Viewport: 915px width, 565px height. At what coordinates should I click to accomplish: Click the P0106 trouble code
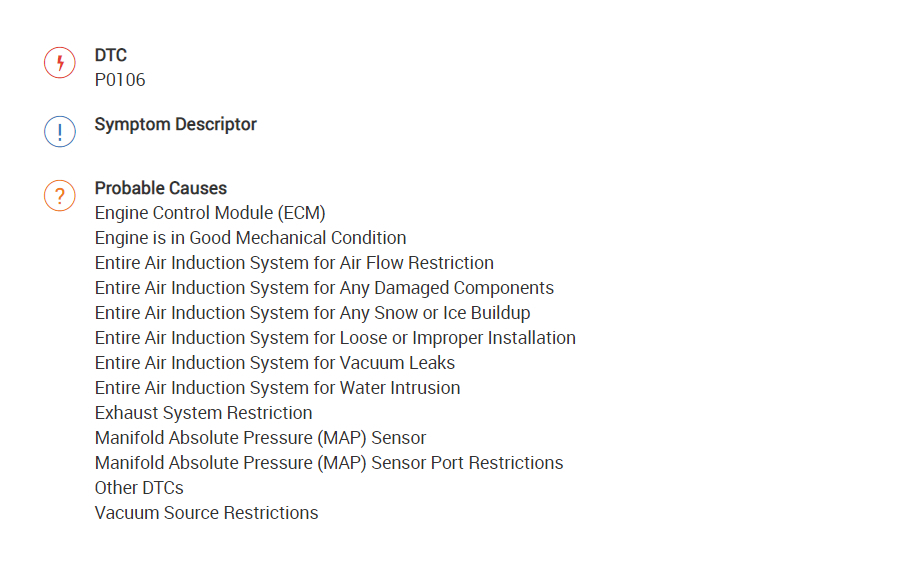click(x=120, y=80)
